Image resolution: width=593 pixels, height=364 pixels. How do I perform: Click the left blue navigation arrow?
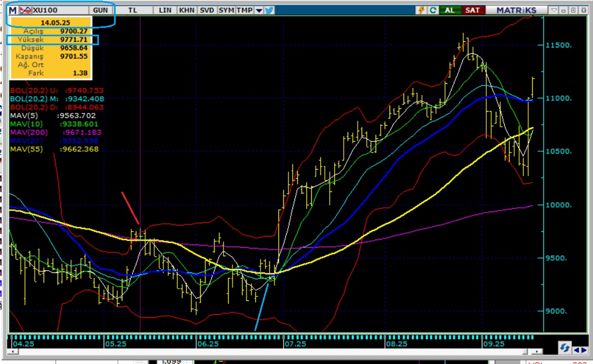(576, 350)
